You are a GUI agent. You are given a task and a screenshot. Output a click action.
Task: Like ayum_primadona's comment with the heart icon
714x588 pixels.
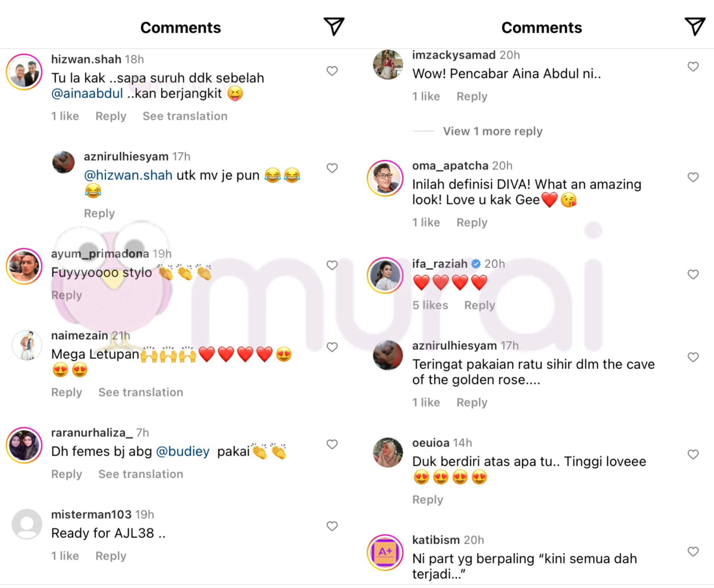pyautogui.click(x=332, y=265)
